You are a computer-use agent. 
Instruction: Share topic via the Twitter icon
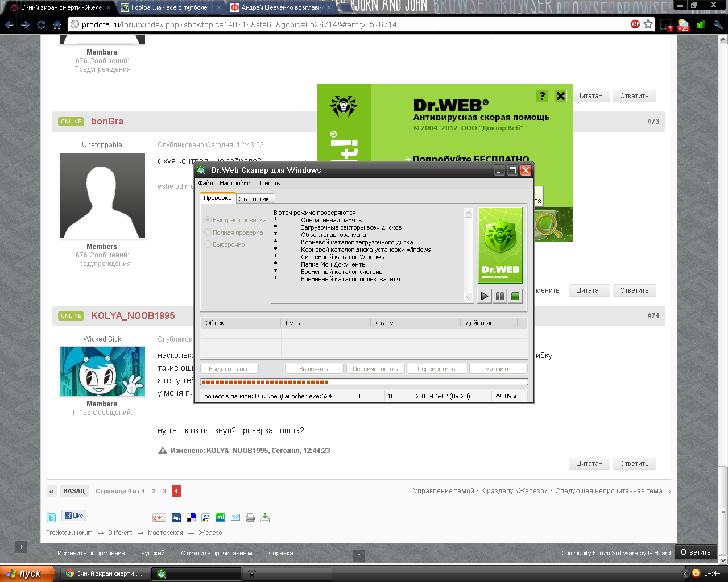click(x=51, y=518)
